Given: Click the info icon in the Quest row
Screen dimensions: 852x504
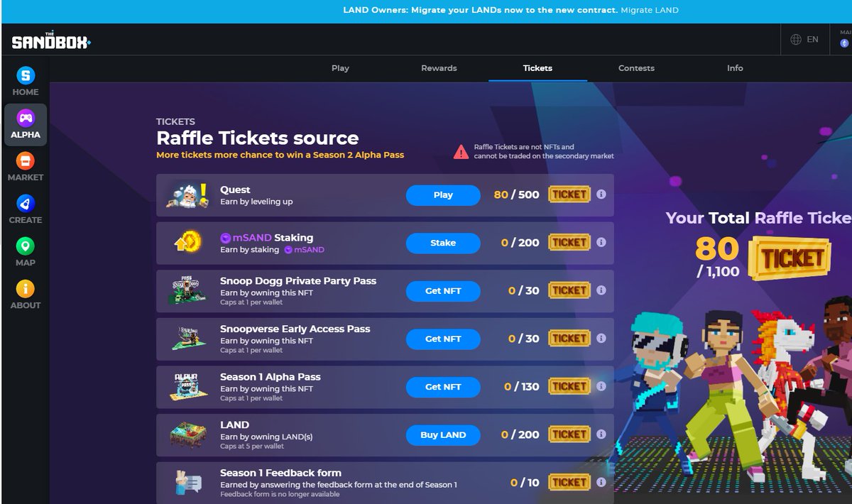Looking at the screenshot, I should point(601,194).
